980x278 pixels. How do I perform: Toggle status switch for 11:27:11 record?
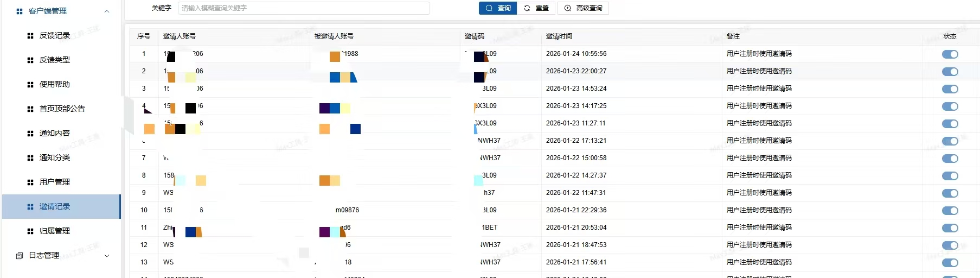(x=950, y=124)
